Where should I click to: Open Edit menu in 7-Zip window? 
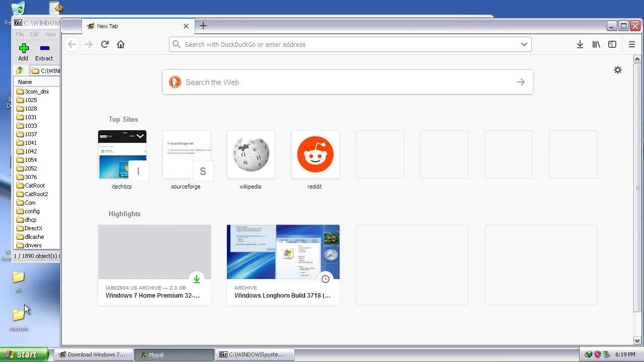coord(34,34)
